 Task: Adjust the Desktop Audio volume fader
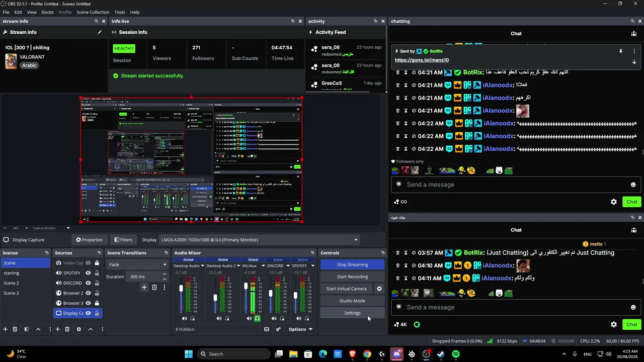(x=181, y=289)
